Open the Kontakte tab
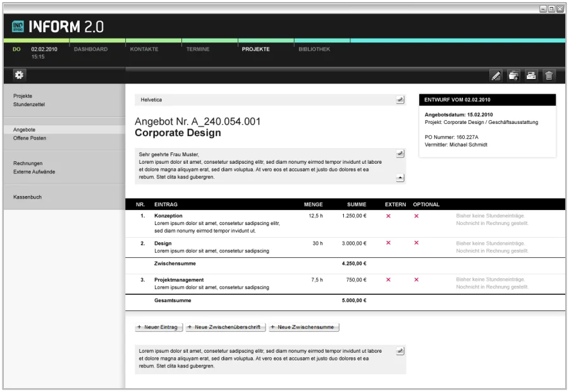The width and height of the screenshot is (569, 392). pyautogui.click(x=144, y=49)
